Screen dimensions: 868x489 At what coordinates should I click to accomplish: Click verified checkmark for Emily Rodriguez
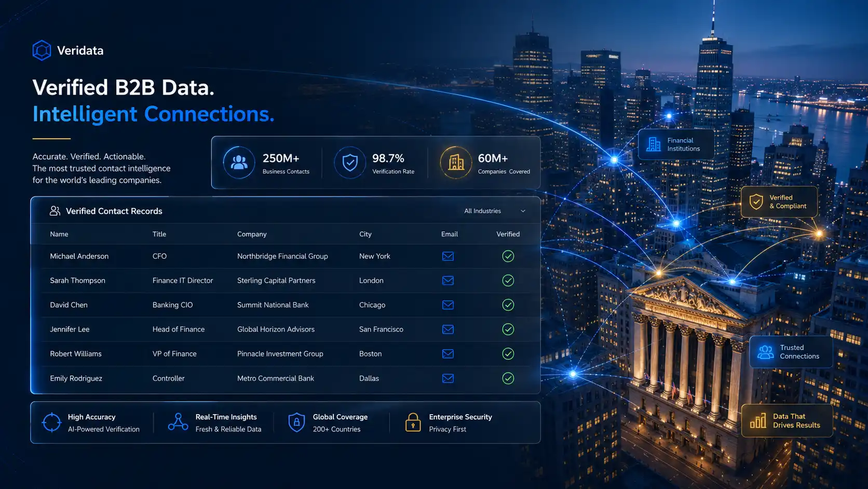click(508, 378)
